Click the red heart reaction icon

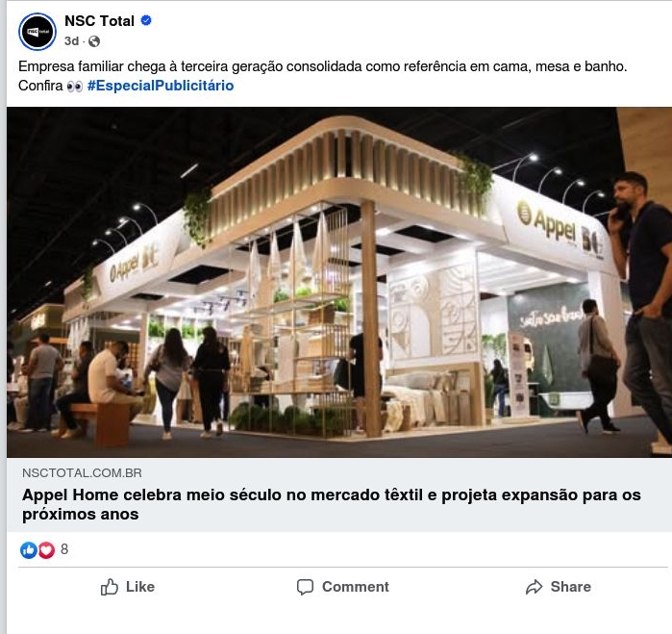[x=47, y=549]
